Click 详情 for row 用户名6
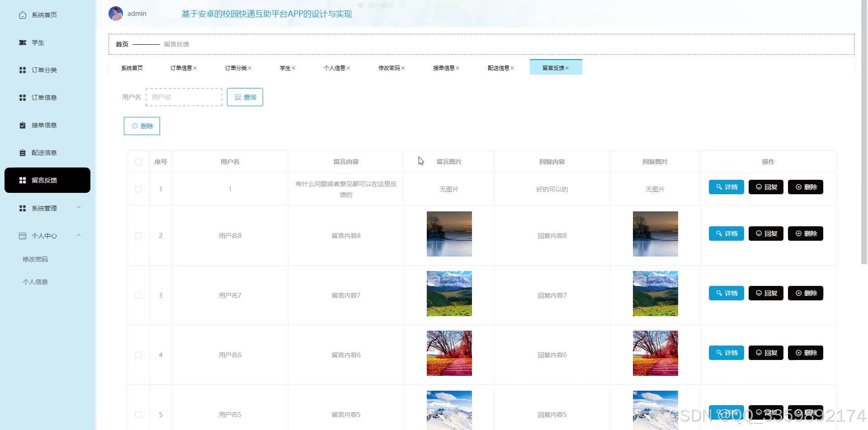This screenshot has width=868, height=430. click(x=726, y=353)
